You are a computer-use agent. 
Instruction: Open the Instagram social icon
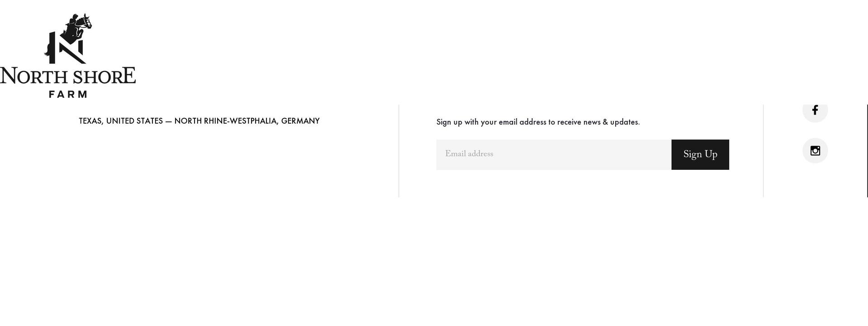815,151
